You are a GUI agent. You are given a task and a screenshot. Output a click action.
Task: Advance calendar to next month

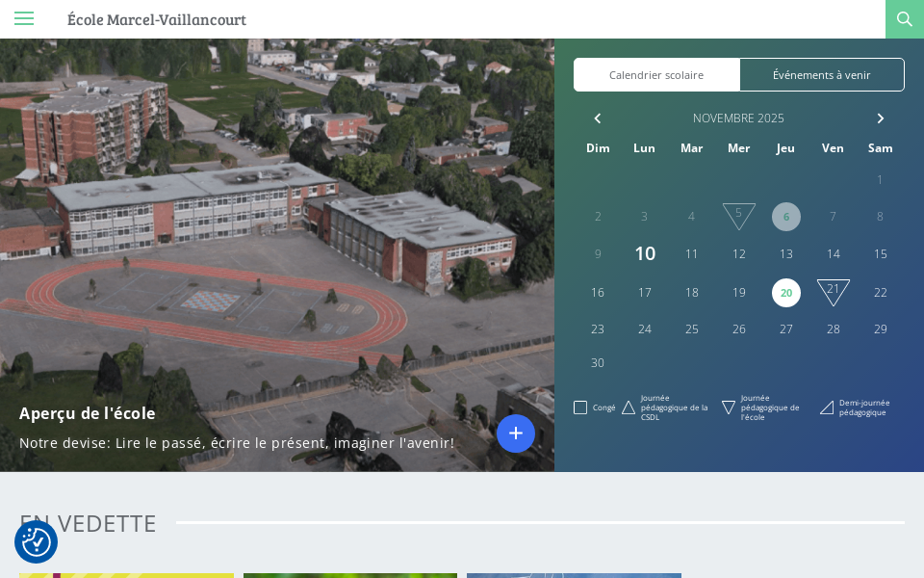coord(880,118)
